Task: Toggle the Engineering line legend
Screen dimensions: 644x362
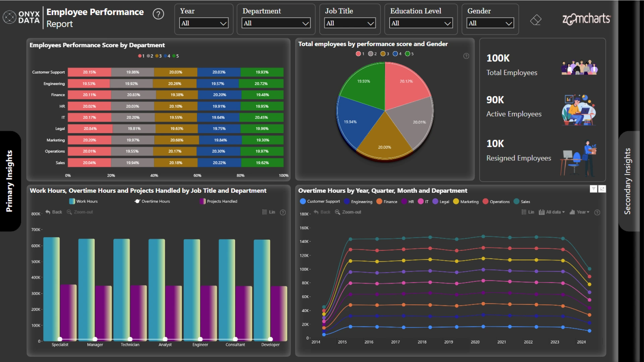Action: [x=358, y=201]
